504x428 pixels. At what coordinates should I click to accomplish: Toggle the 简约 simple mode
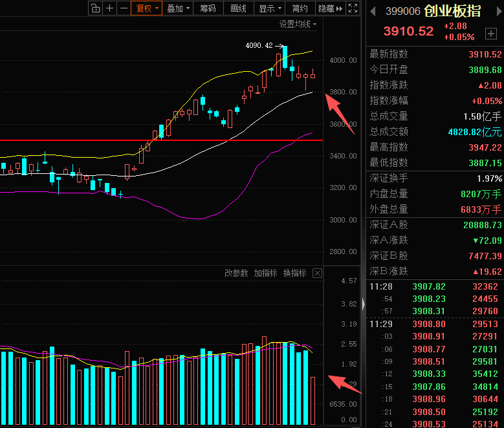click(x=300, y=8)
